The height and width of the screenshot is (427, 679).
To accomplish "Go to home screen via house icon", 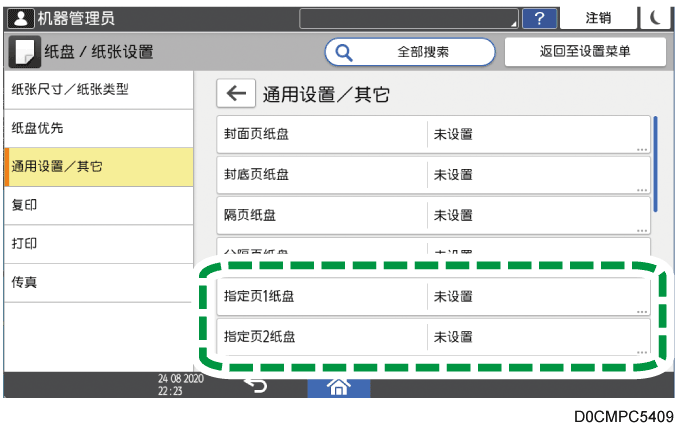I will (339, 388).
